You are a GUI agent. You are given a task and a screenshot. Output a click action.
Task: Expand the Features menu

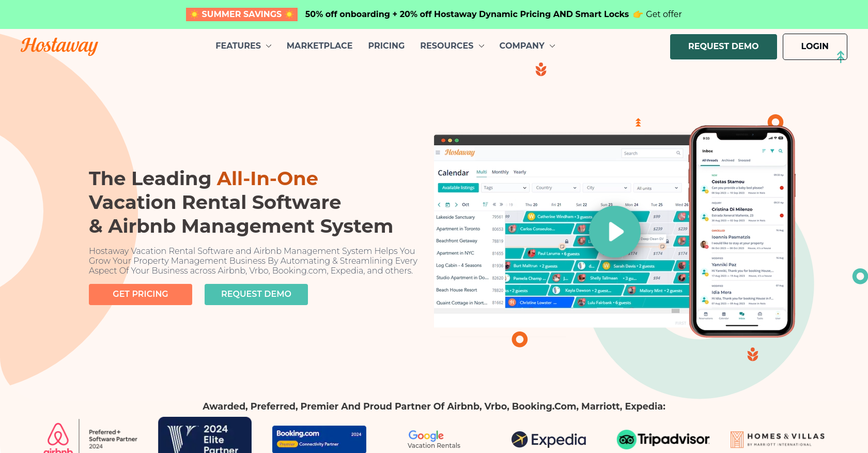[243, 46]
